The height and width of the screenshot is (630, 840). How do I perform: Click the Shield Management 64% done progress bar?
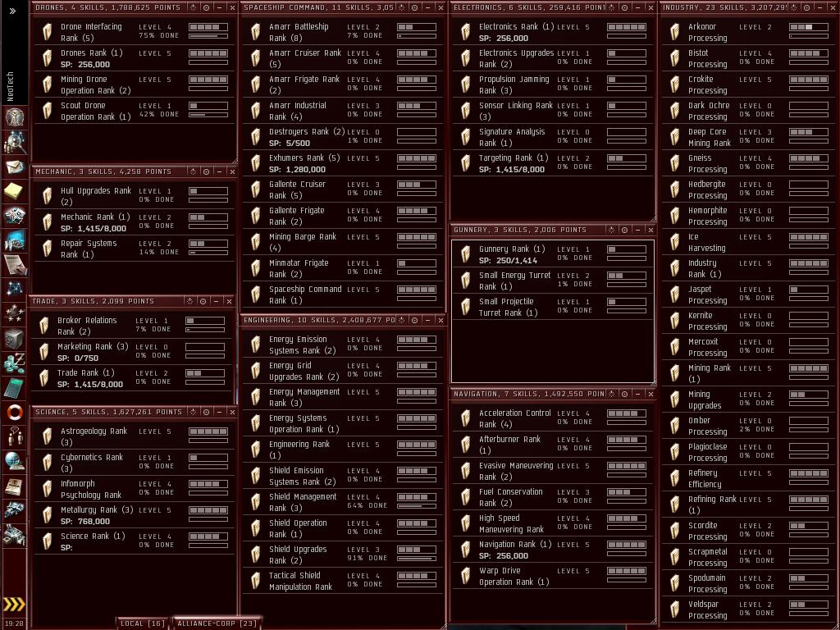[x=417, y=506]
